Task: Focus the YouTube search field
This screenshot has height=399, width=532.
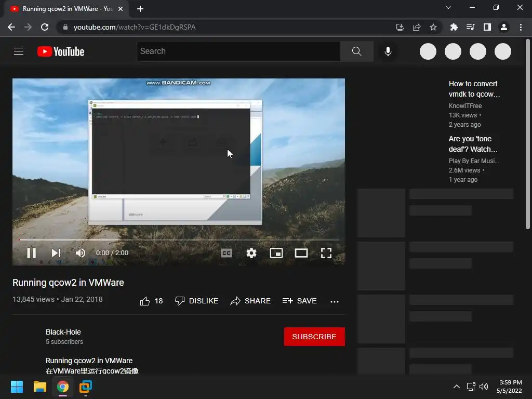Action: 238,51
